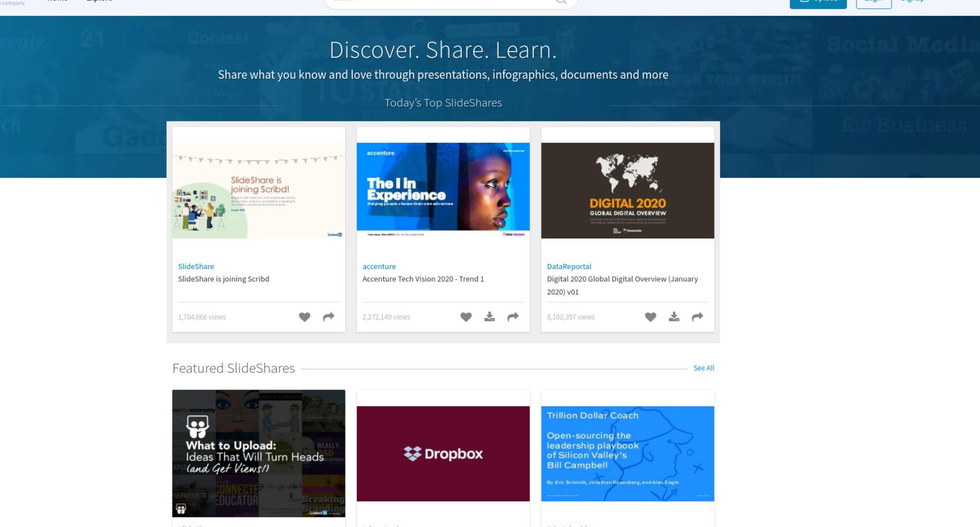Click the 1,784,666 views count
This screenshot has height=527, width=980.
[202, 317]
